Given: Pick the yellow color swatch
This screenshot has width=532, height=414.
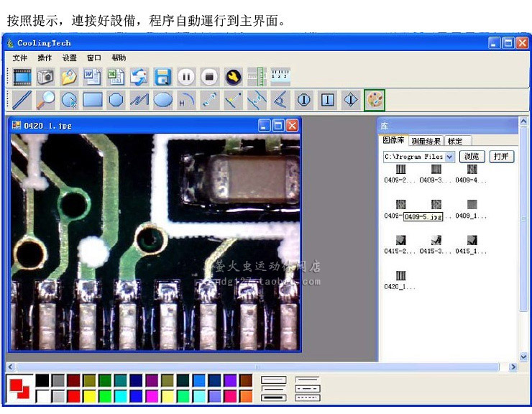Looking at the screenshot, I should click(x=89, y=396).
